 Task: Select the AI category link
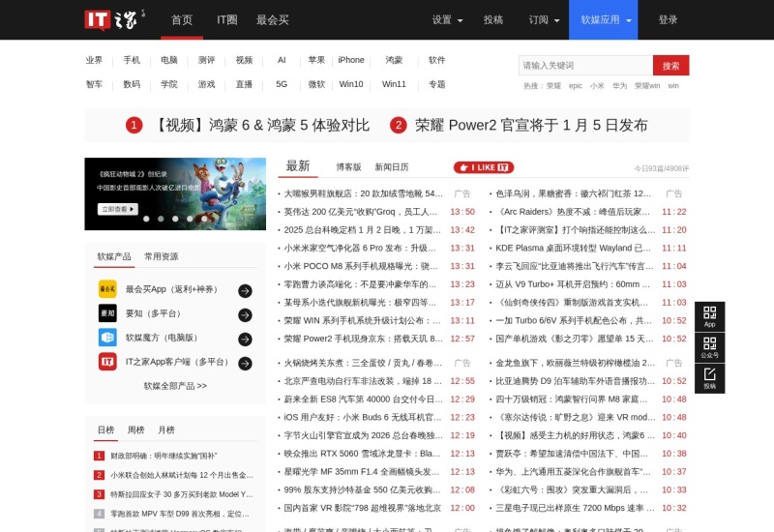pos(282,60)
